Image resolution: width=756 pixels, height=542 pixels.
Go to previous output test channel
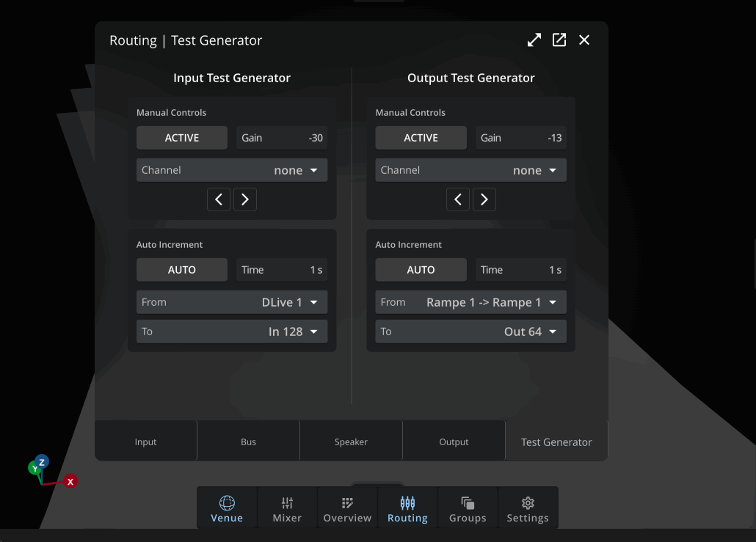tap(457, 199)
